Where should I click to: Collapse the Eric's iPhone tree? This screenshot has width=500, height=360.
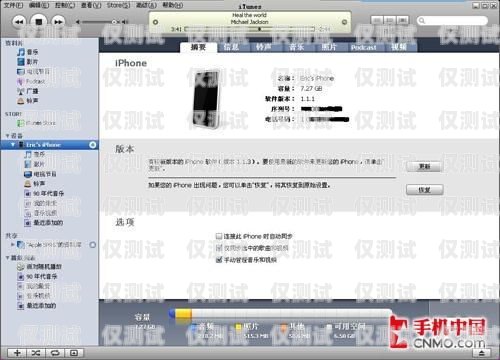13,145
